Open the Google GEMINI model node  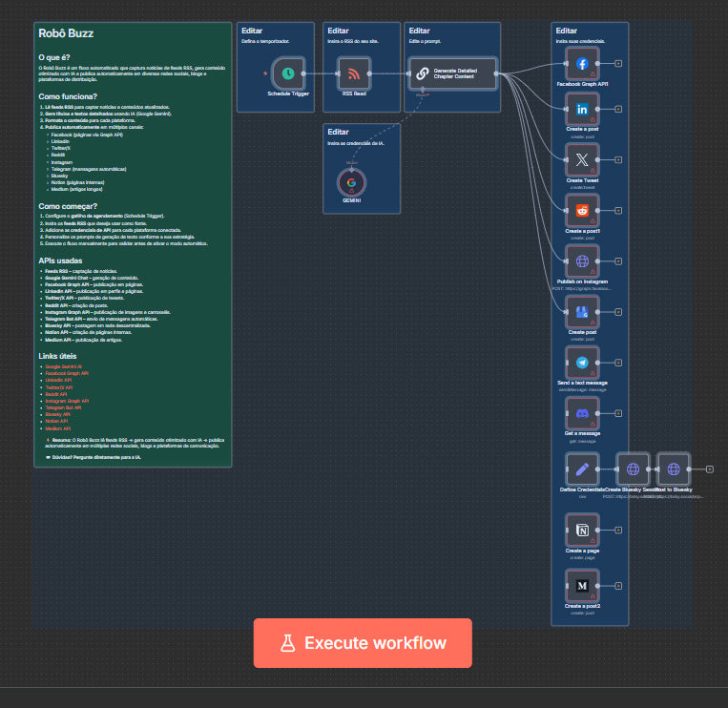(x=351, y=182)
